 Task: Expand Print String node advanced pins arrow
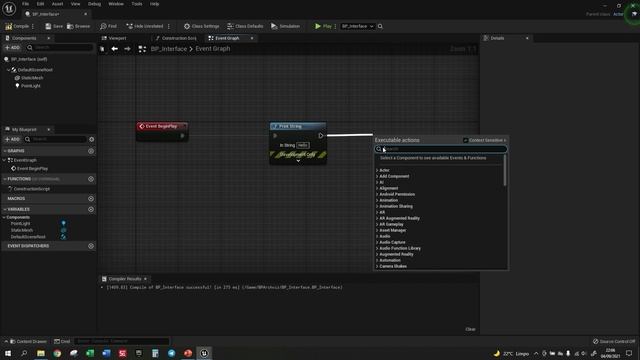(x=298, y=161)
